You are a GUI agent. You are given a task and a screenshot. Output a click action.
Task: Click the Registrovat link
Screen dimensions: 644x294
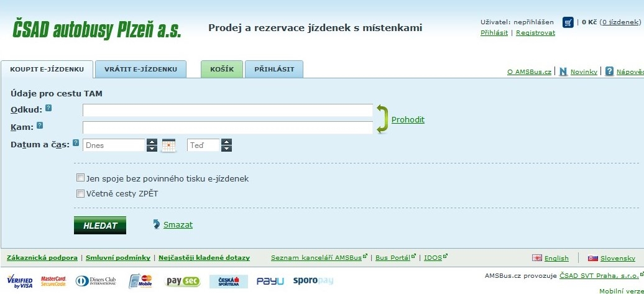[x=536, y=33]
